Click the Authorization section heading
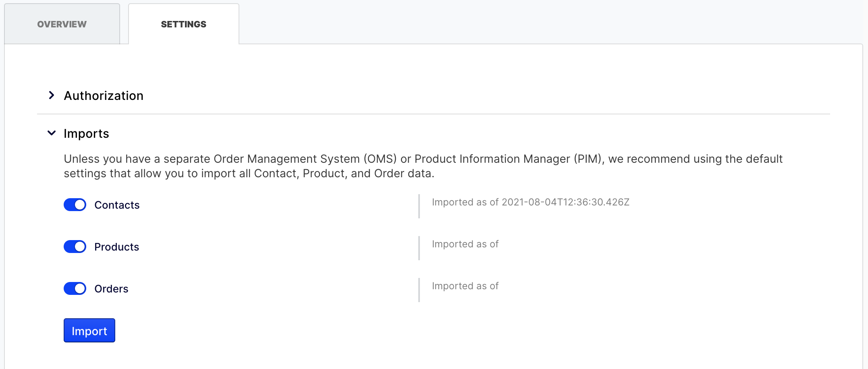 [x=104, y=96]
